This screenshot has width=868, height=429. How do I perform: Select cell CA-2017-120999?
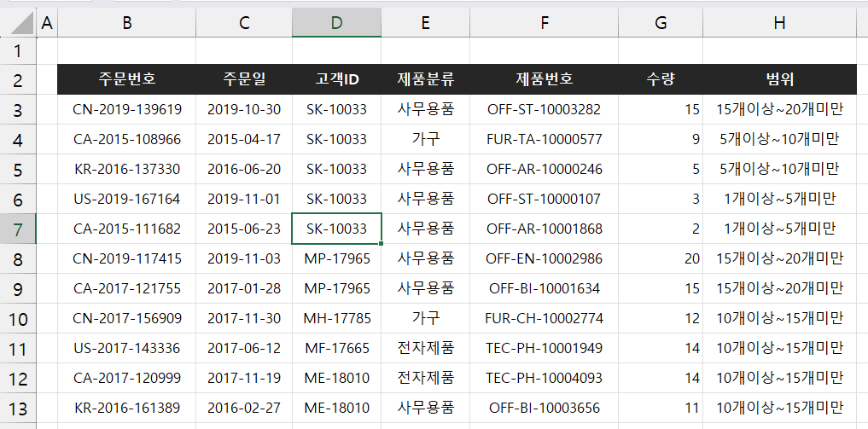point(127,378)
